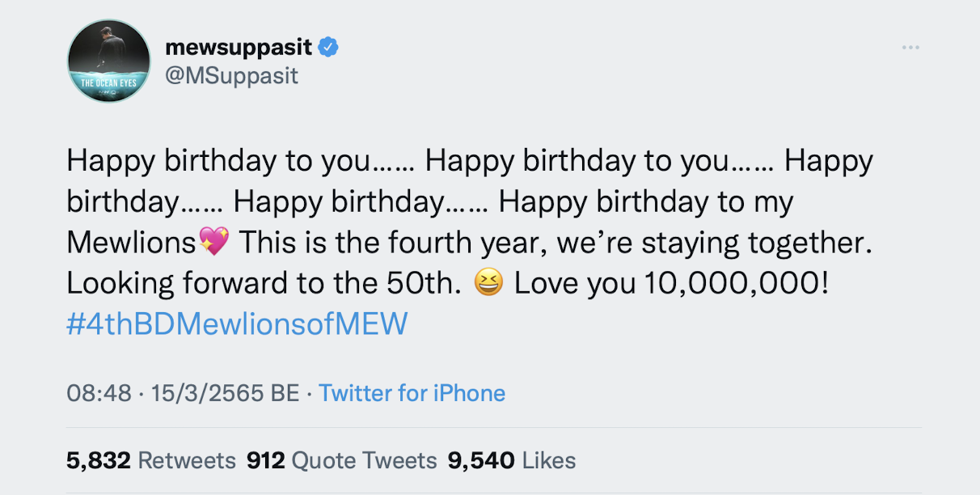Click the "Looking forward to the 50th." sentence
This screenshot has width=980, height=495.
264,283
